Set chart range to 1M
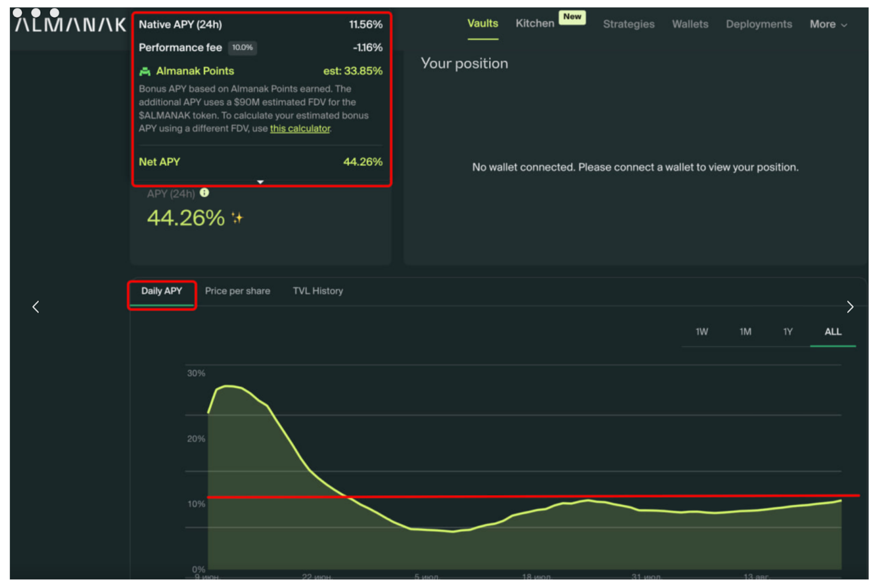The width and height of the screenshot is (882, 588). pyautogui.click(x=745, y=332)
